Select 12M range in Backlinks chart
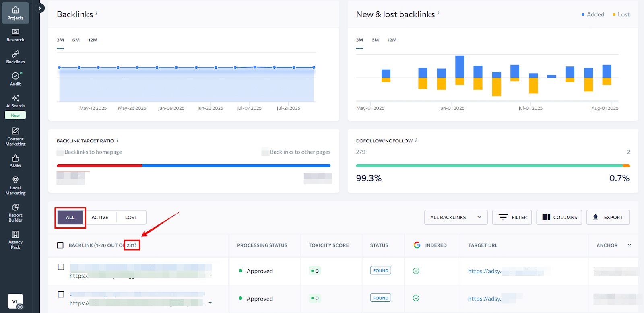 pyautogui.click(x=93, y=40)
